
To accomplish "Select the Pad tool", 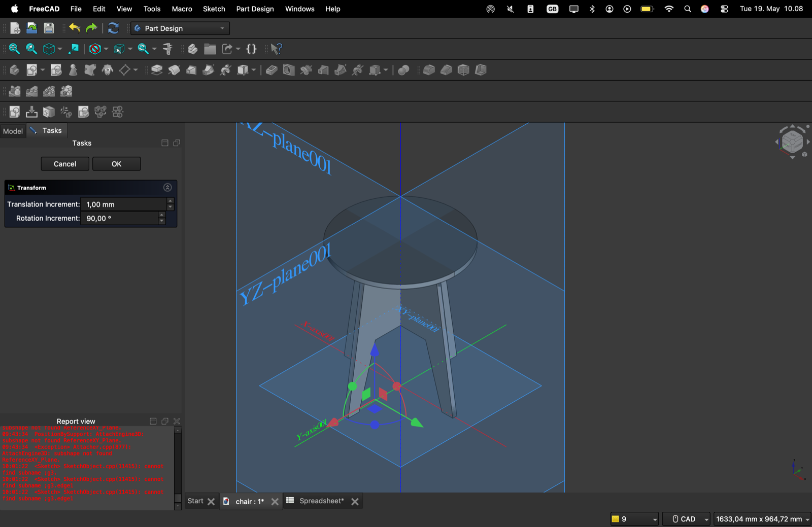I will [157, 70].
